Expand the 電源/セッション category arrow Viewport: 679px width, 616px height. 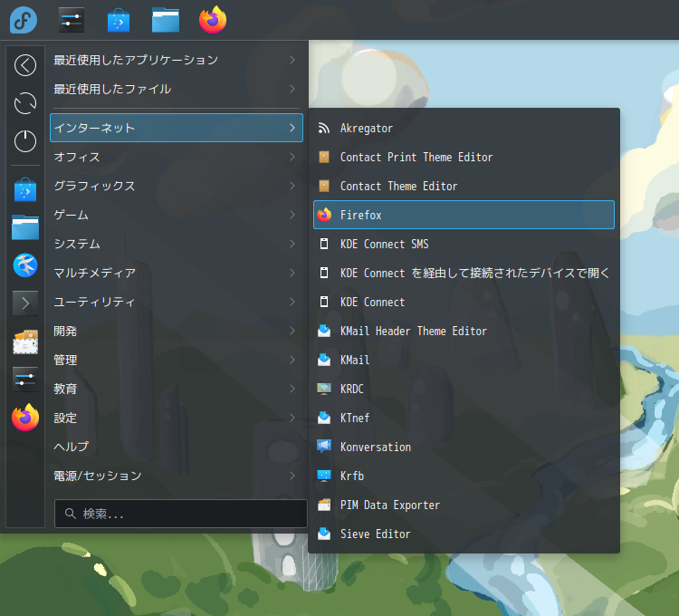point(292,476)
